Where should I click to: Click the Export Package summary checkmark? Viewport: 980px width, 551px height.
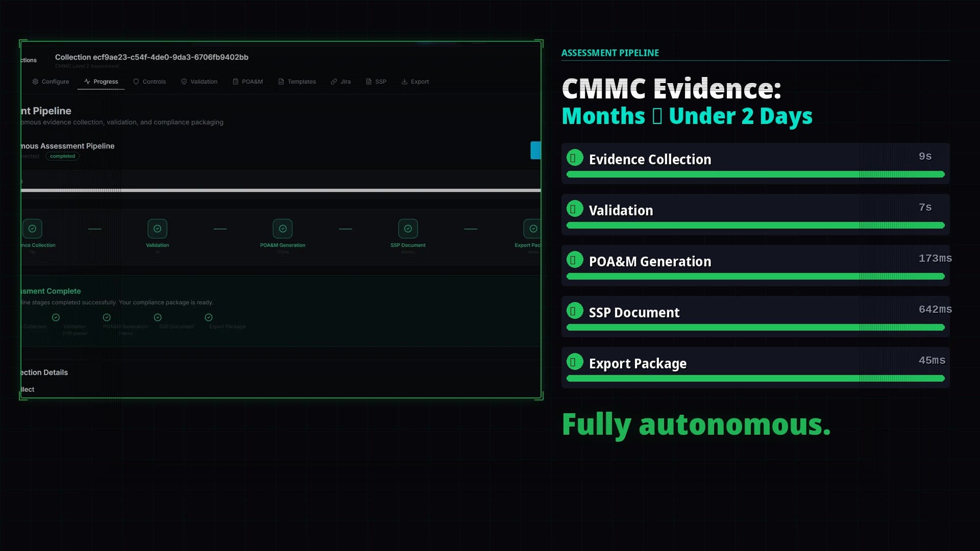tap(209, 317)
